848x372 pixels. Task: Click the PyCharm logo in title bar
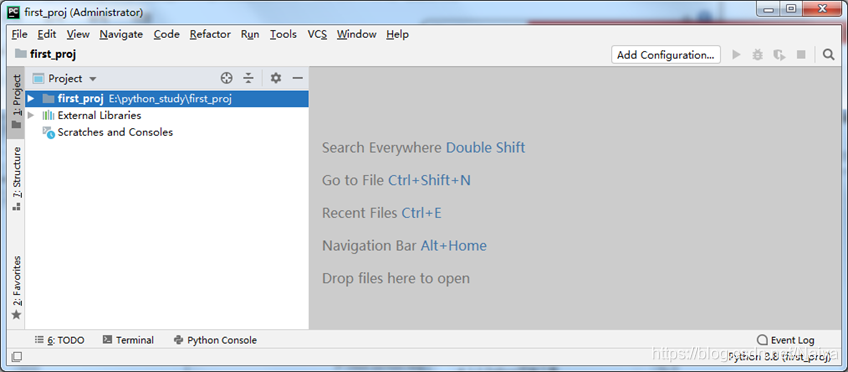(x=14, y=11)
